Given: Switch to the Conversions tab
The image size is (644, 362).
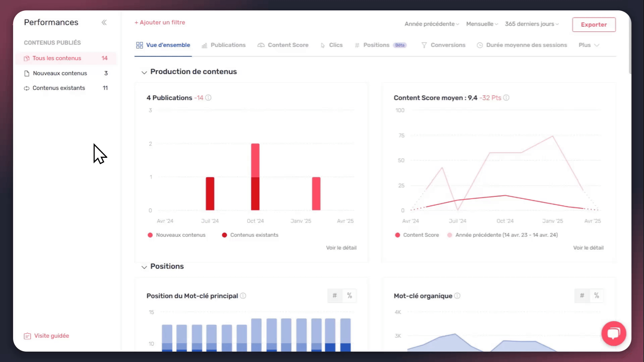Looking at the screenshot, I should coord(443,45).
